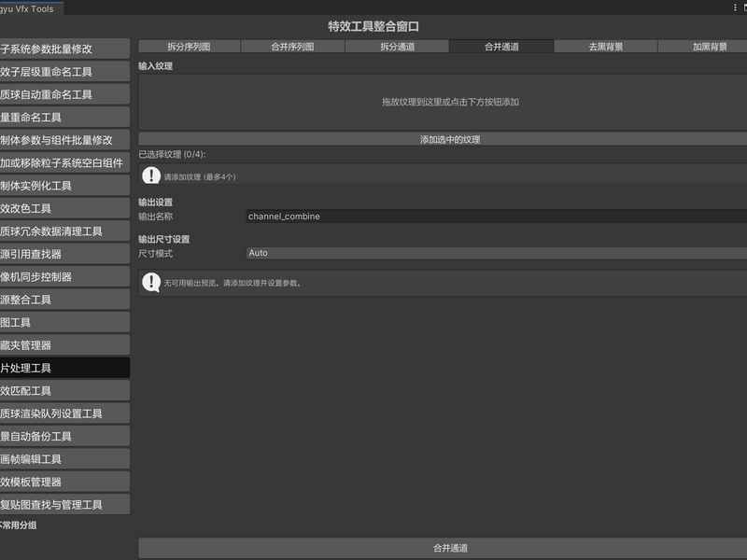The width and height of the screenshot is (747, 560).
Task: Open 制体参数与组件批量修改 tool
Action: click(x=64, y=140)
